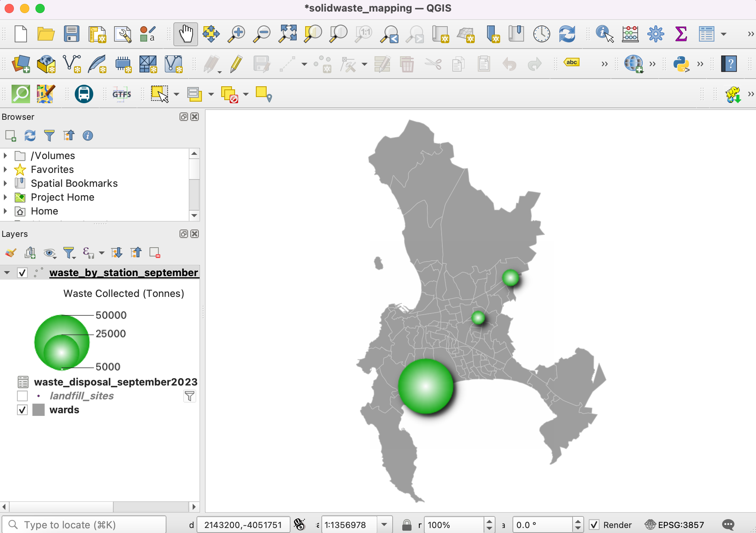
Task: Toggle the Render checkbox in status bar
Action: pyautogui.click(x=594, y=525)
